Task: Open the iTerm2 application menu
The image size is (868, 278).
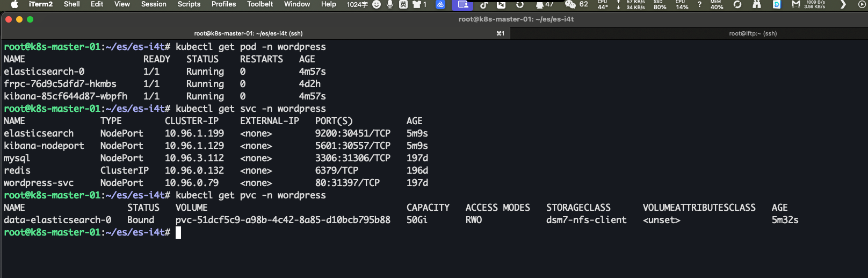Action: [x=41, y=4]
